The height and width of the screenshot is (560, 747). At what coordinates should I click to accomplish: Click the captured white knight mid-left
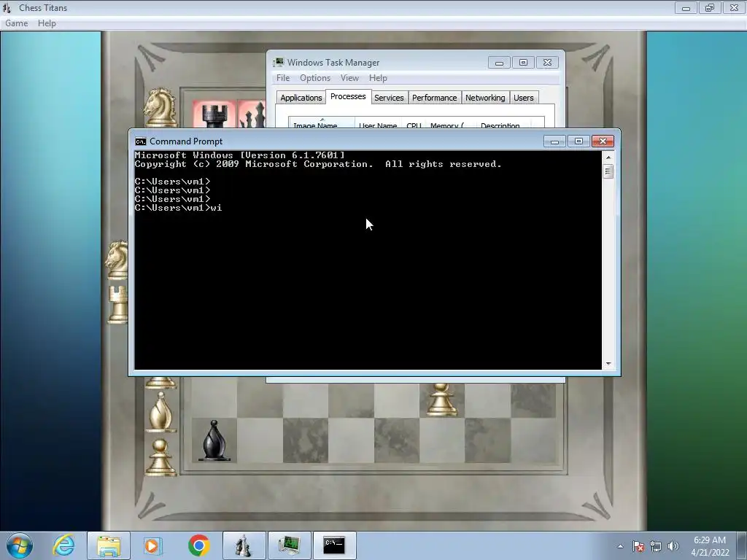coord(117,260)
